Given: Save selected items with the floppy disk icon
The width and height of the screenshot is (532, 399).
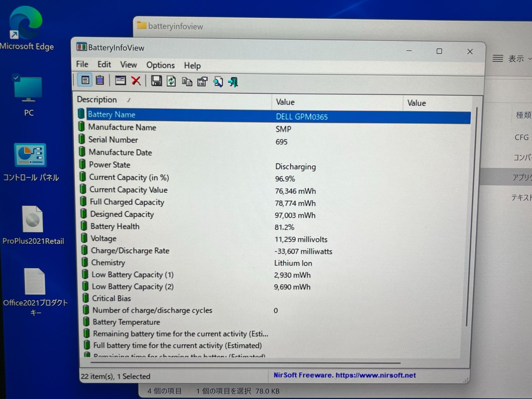Looking at the screenshot, I should pyautogui.click(x=156, y=81).
